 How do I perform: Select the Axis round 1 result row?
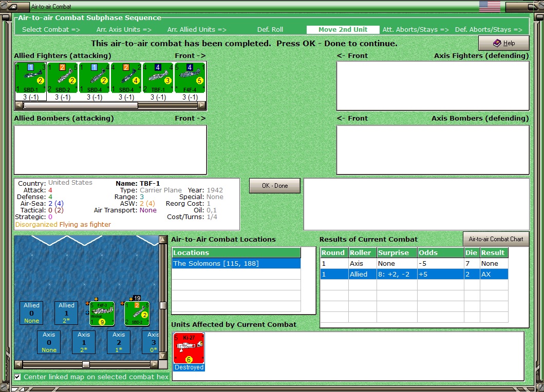point(414,263)
